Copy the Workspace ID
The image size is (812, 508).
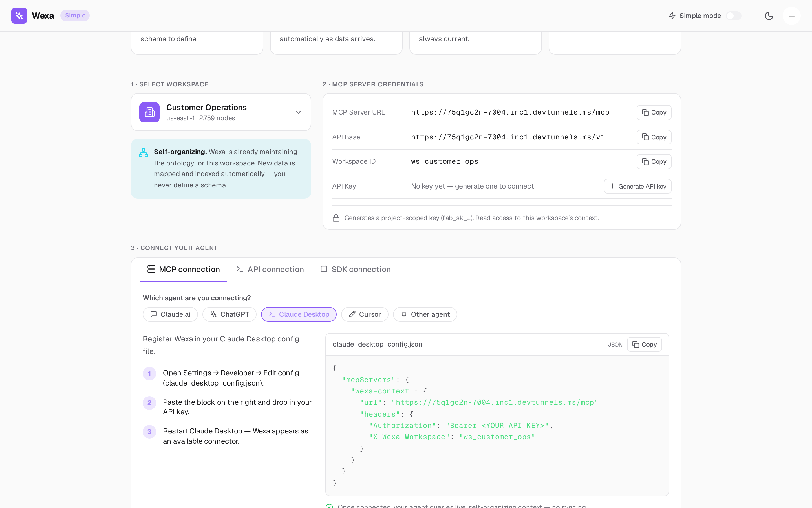pyautogui.click(x=654, y=162)
